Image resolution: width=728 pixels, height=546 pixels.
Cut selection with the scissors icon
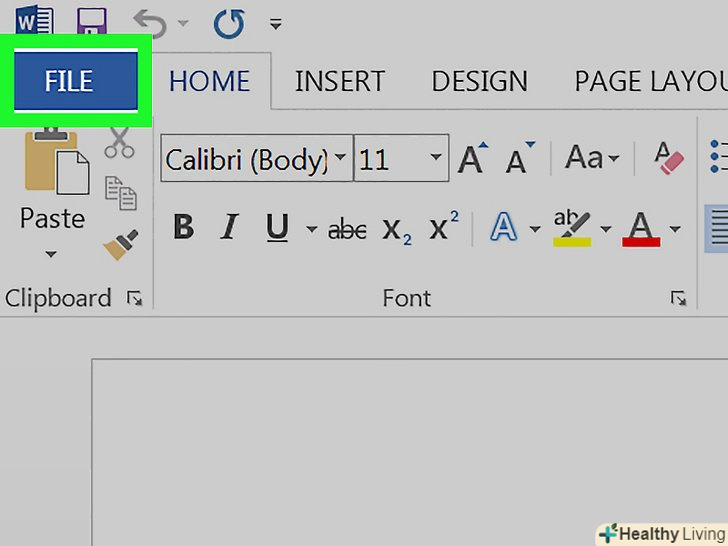[x=119, y=143]
